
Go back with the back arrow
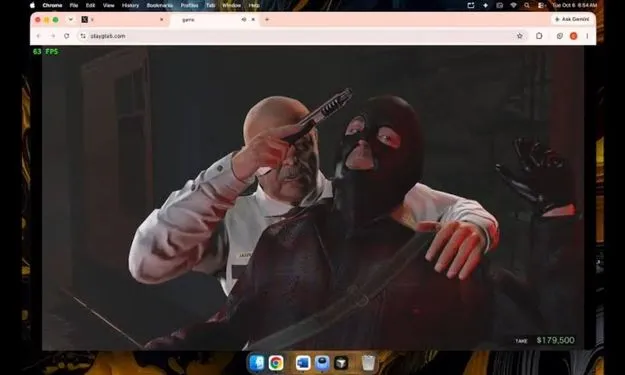tap(38, 36)
